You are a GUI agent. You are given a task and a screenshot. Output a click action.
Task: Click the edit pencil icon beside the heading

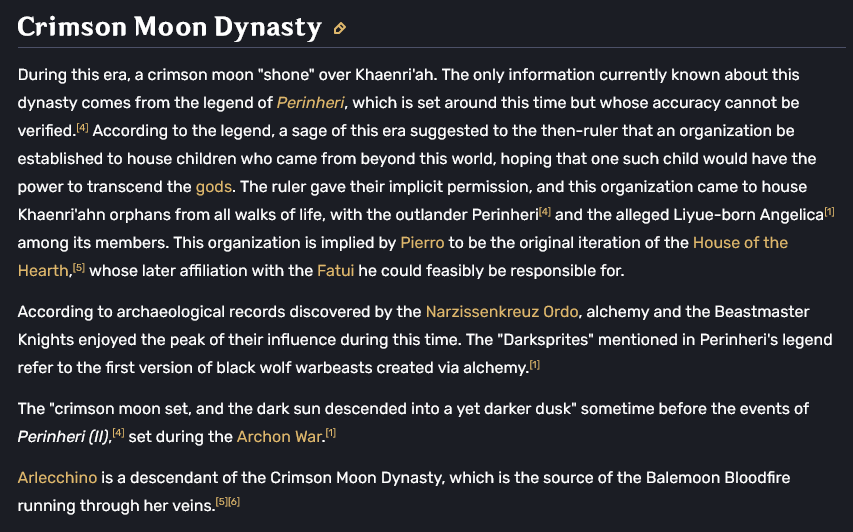click(x=340, y=28)
